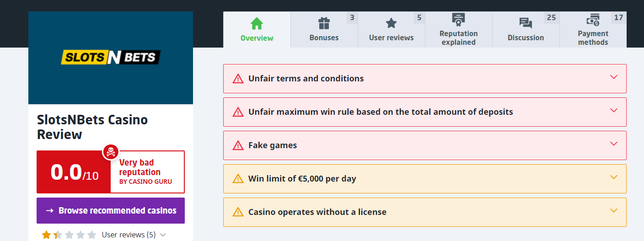Go to the Payment methods tab

pyautogui.click(x=593, y=37)
